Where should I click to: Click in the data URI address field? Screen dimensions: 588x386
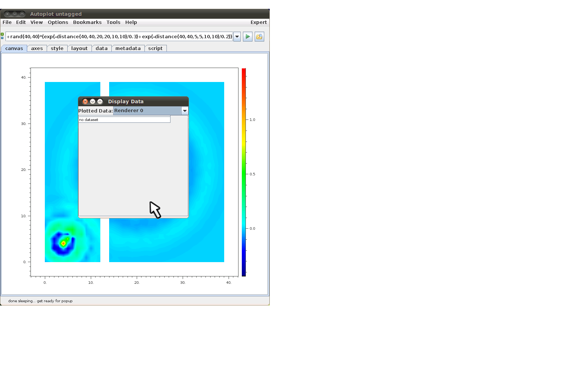pyautogui.click(x=119, y=37)
